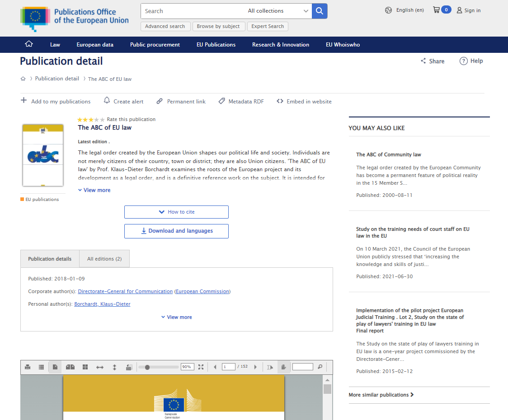Switch to the All editions tab

click(x=104, y=258)
